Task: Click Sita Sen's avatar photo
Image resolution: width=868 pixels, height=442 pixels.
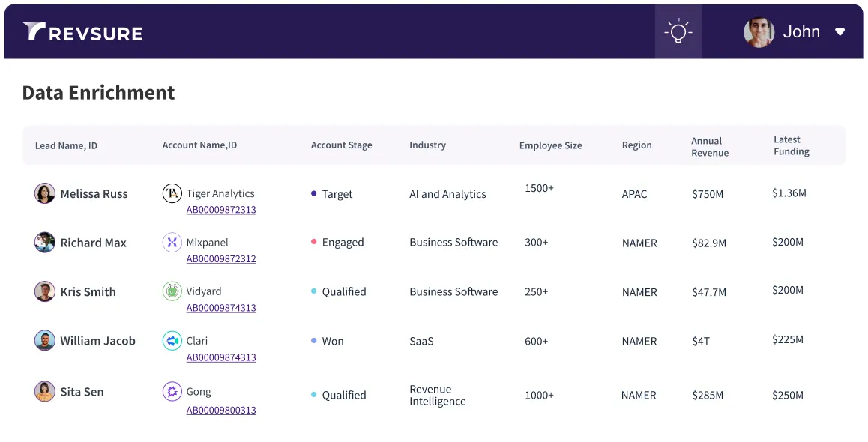Action: pos(45,391)
